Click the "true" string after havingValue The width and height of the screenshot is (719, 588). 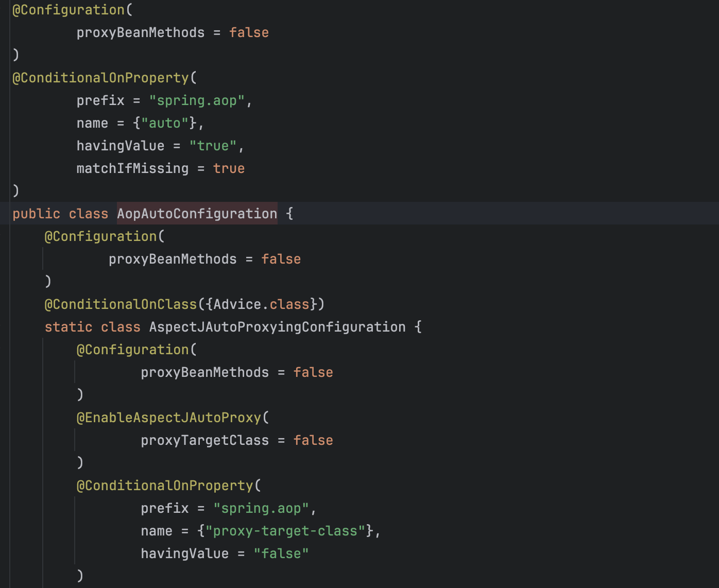click(x=213, y=146)
